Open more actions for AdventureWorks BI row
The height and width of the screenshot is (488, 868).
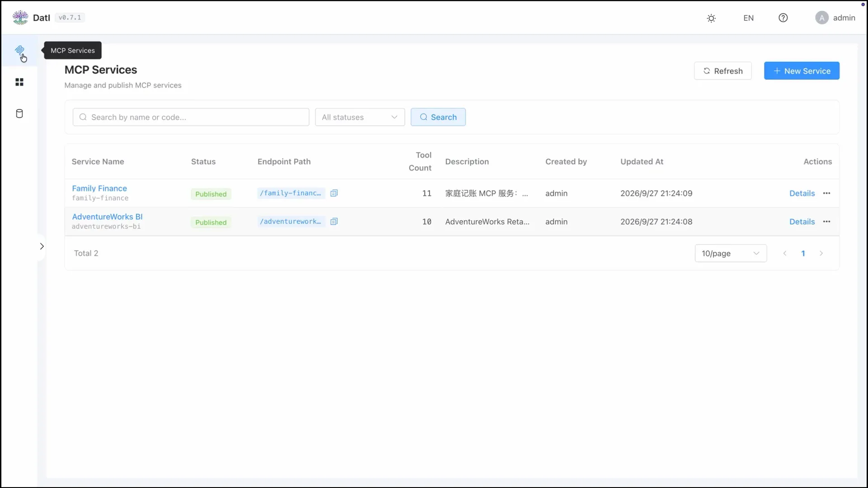click(x=827, y=222)
